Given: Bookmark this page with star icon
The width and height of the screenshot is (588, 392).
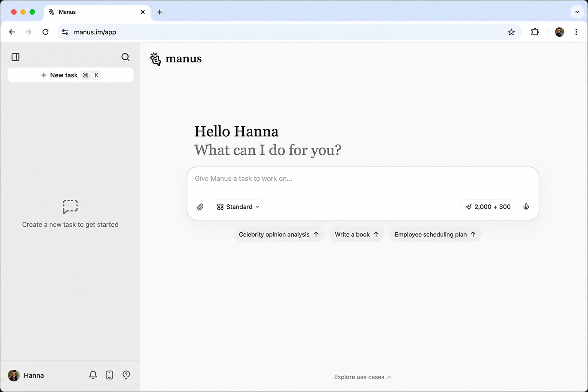Looking at the screenshot, I should point(511,32).
